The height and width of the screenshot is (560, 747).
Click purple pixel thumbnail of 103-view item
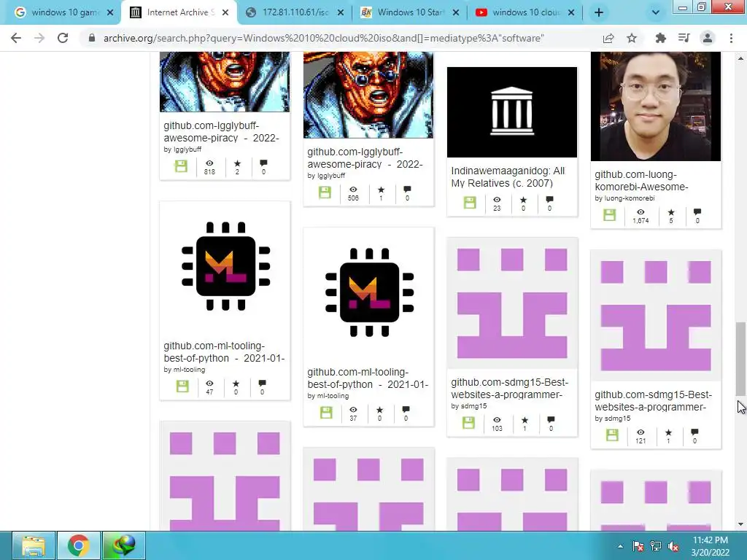[512, 303]
